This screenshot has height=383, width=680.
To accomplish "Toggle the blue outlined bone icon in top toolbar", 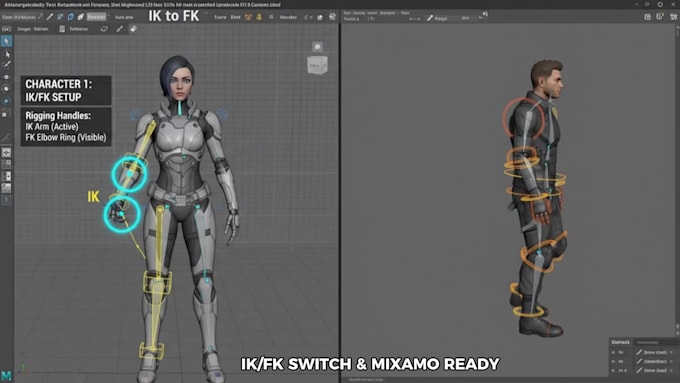I will (x=70, y=17).
